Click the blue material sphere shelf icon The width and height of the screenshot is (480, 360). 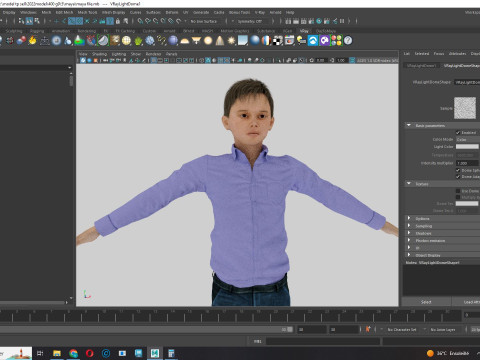click(255, 41)
